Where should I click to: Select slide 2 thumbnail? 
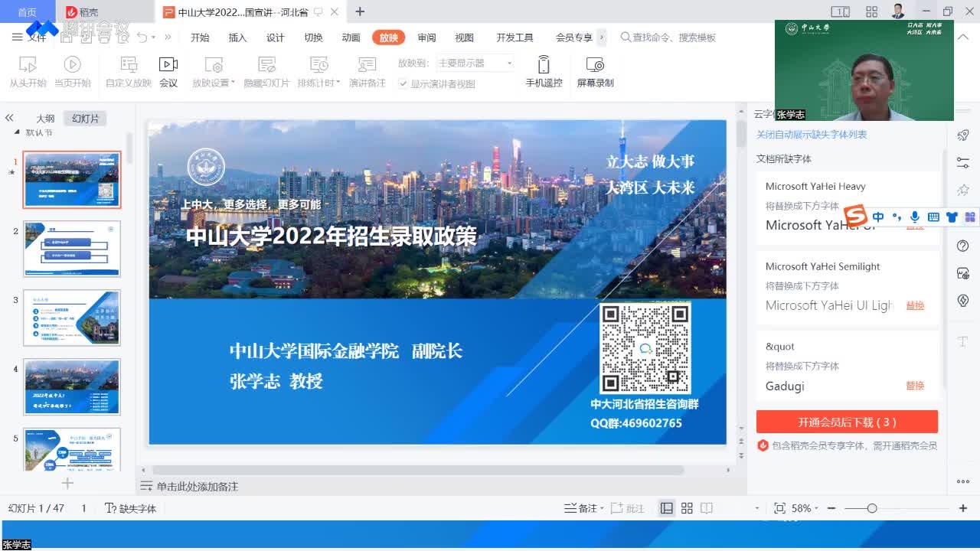coord(72,249)
